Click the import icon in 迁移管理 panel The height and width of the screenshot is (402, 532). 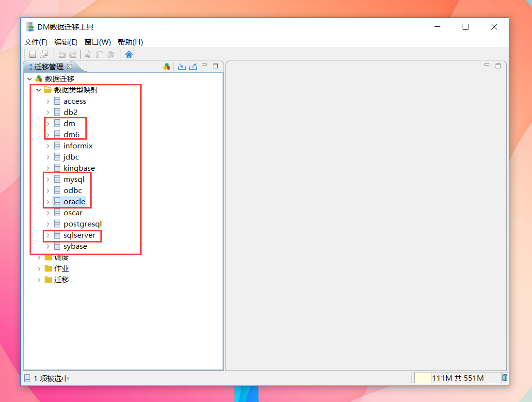click(182, 66)
